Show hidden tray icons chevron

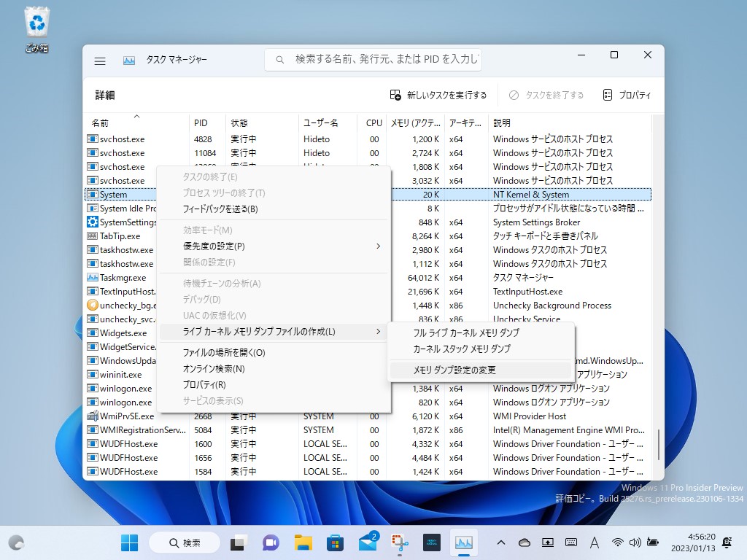coord(500,542)
